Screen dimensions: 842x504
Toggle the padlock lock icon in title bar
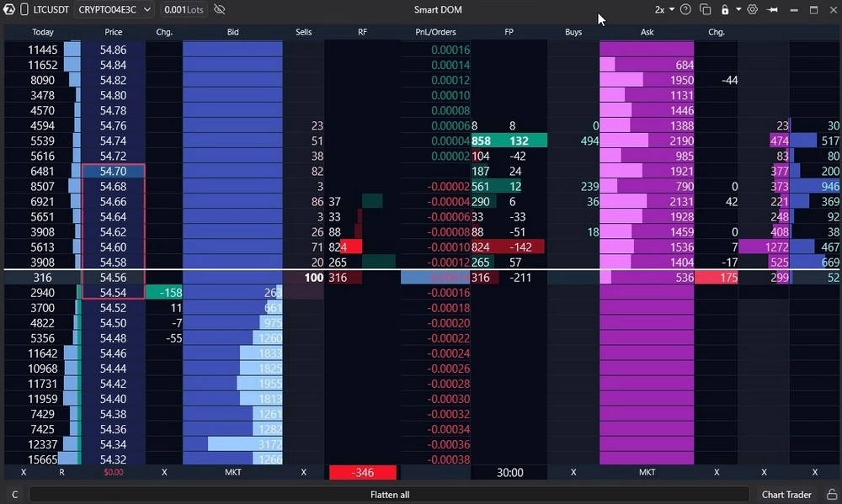725,9
